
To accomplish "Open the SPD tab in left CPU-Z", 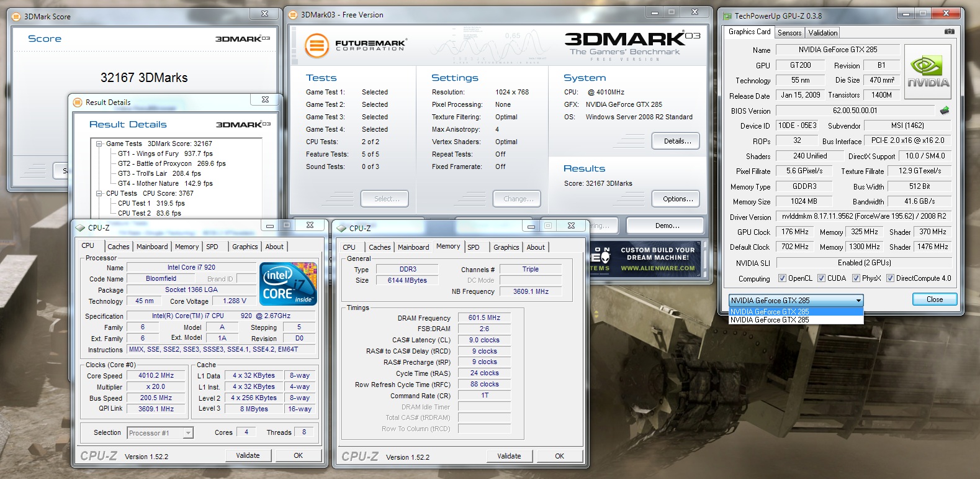I will pos(212,247).
